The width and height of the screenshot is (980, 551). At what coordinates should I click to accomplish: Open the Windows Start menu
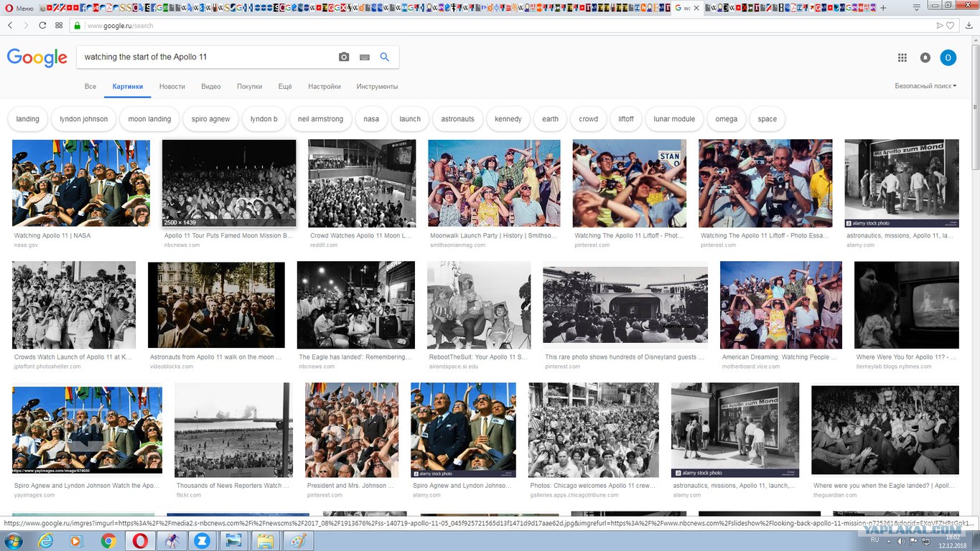click(x=13, y=540)
